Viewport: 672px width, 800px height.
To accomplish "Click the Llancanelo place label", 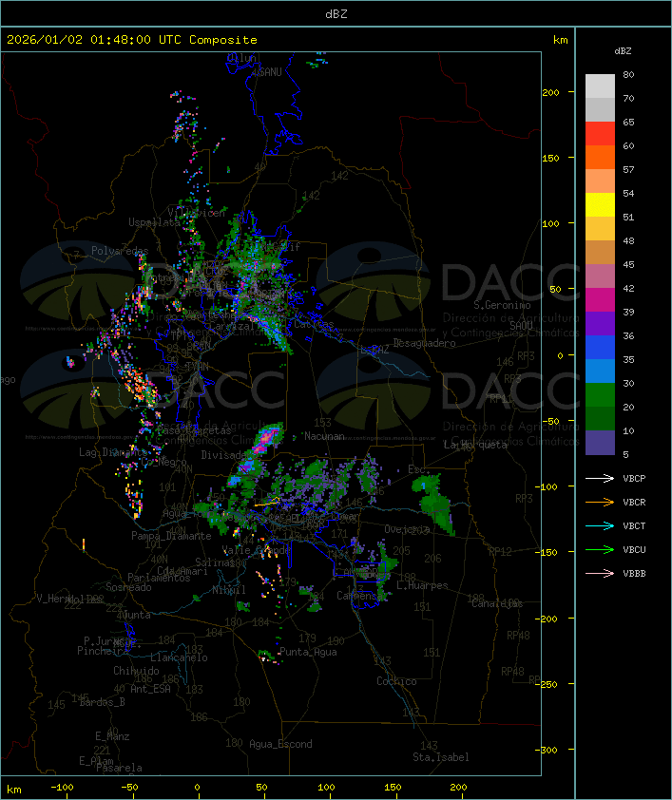I will click(179, 657).
